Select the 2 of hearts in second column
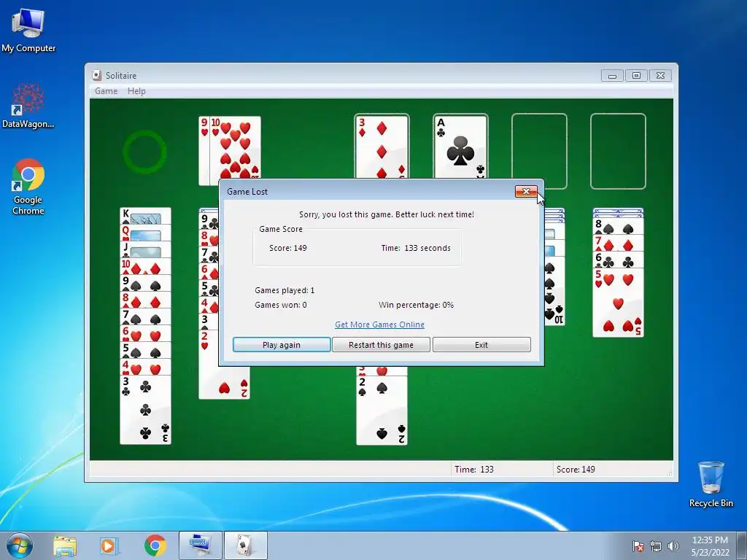 pos(224,365)
